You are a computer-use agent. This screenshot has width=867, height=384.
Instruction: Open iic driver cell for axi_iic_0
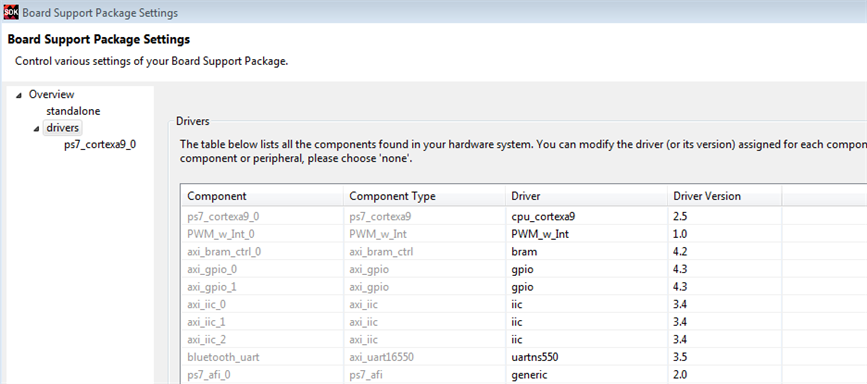[x=586, y=304]
